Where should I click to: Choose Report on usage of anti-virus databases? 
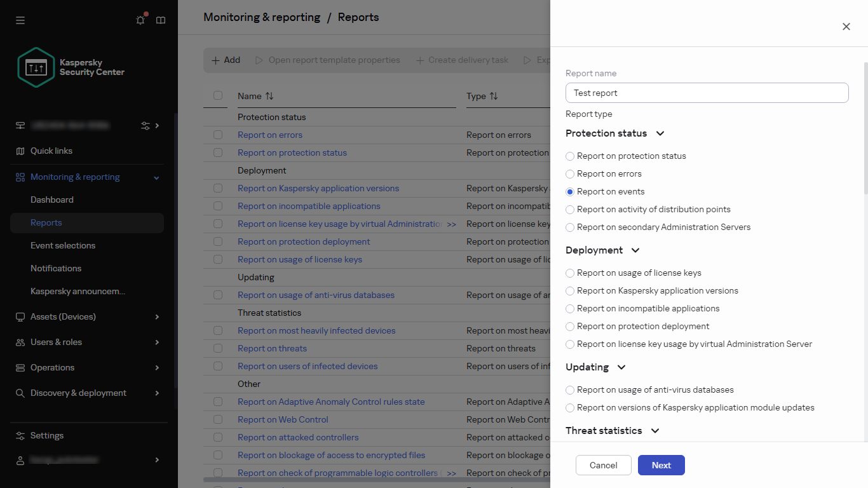(570, 390)
